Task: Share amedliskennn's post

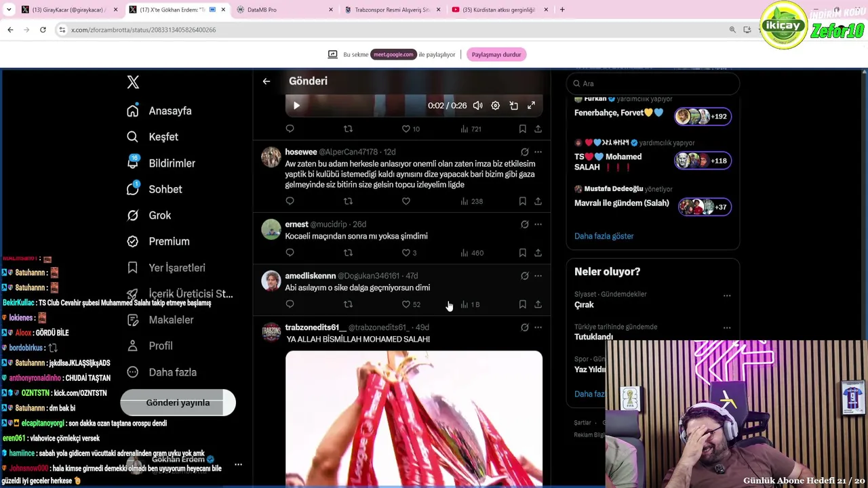Action: click(538, 305)
